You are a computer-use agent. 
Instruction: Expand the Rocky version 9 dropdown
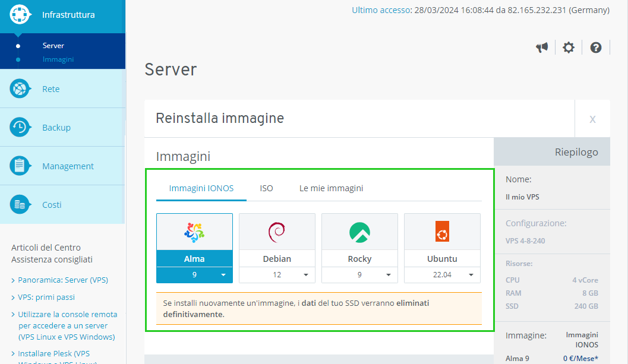click(359, 275)
